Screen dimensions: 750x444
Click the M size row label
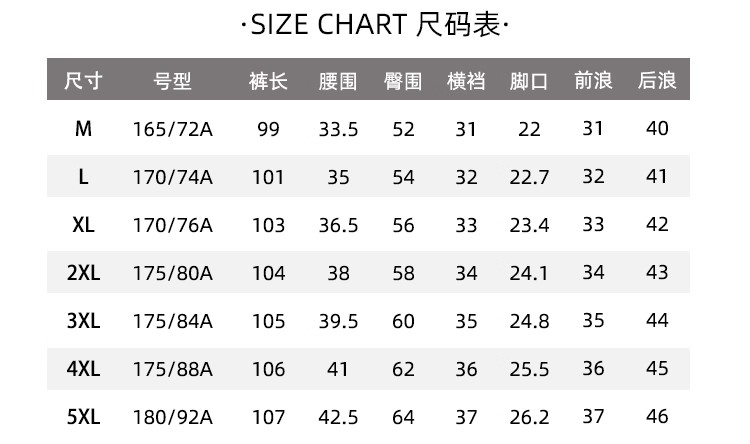pyautogui.click(x=83, y=129)
